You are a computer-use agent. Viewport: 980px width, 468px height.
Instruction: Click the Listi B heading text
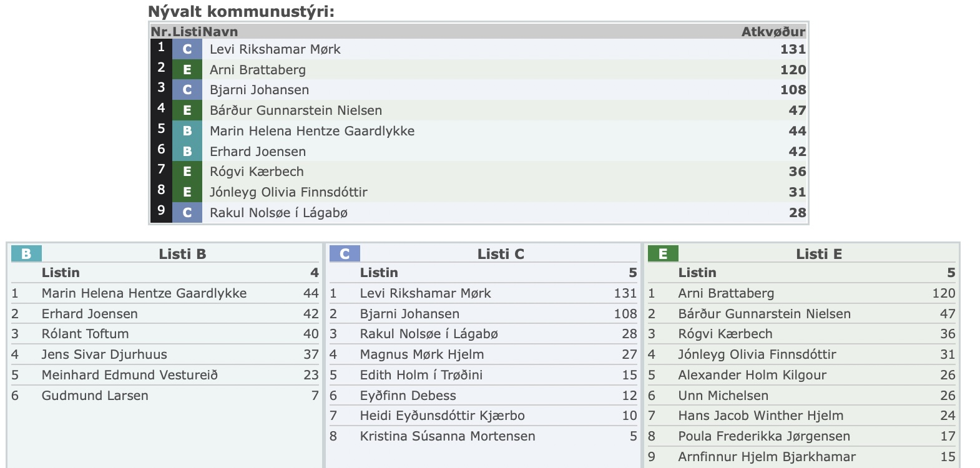coord(182,254)
